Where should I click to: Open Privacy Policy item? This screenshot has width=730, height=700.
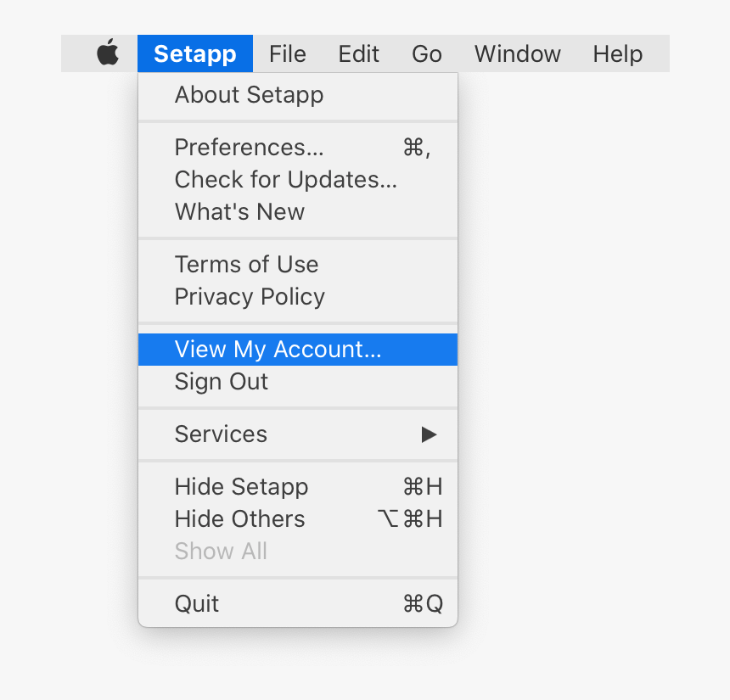tap(250, 297)
